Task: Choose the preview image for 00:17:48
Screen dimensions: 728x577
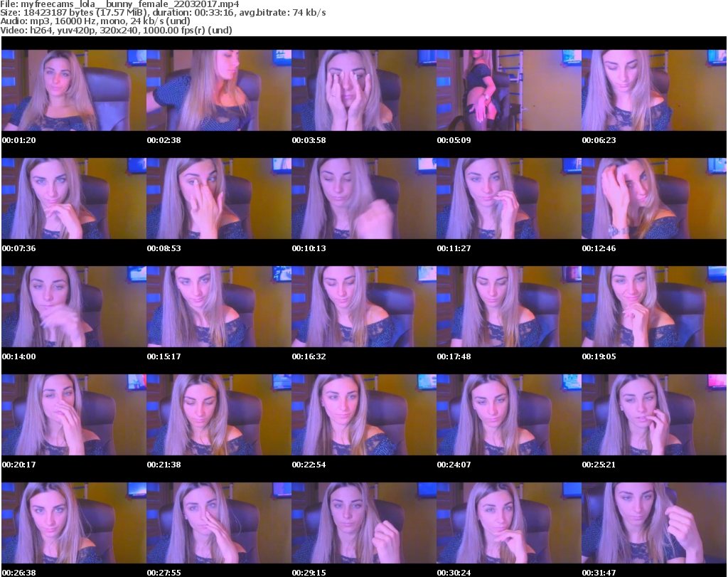Action: click(x=509, y=307)
